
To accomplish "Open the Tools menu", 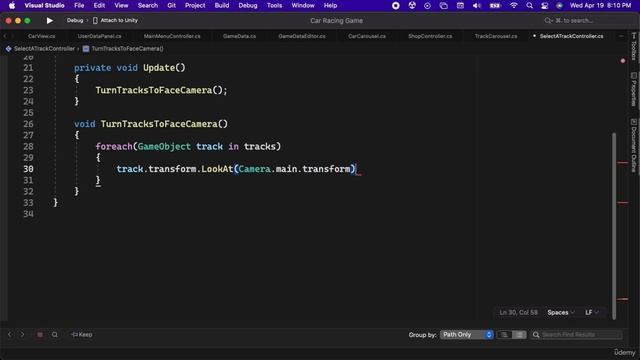I will [x=274, y=5].
